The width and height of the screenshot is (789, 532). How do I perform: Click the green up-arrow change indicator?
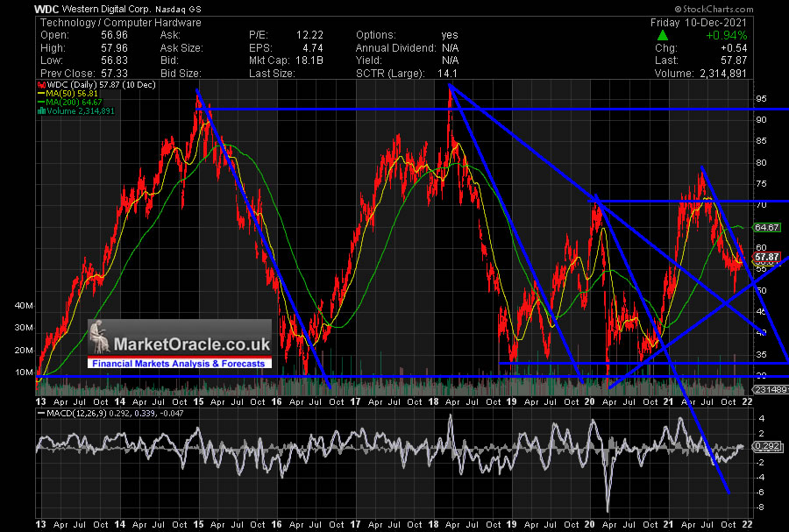pos(663,35)
